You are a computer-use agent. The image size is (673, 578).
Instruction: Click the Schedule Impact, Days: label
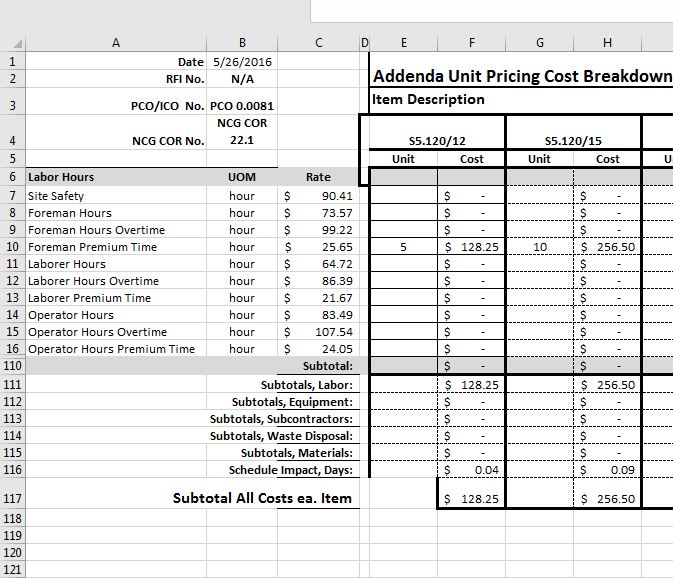(x=291, y=470)
